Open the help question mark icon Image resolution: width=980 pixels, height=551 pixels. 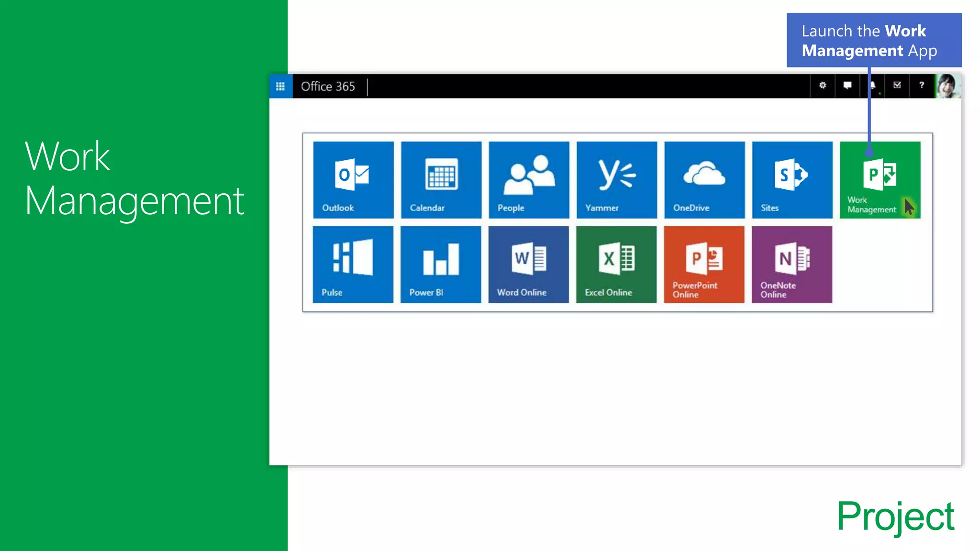pos(922,86)
